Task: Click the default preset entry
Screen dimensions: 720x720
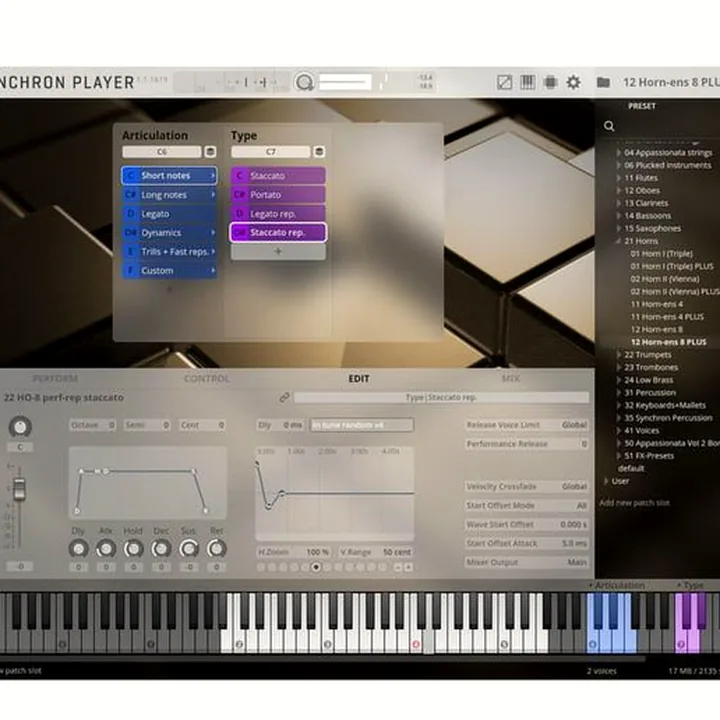Action: 631,468
